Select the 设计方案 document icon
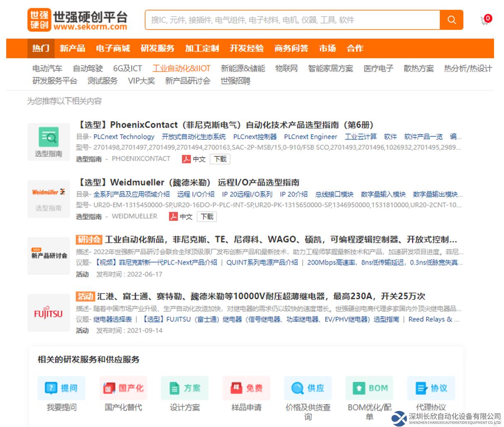Viewport: 504px width, 427px height. coord(185,388)
